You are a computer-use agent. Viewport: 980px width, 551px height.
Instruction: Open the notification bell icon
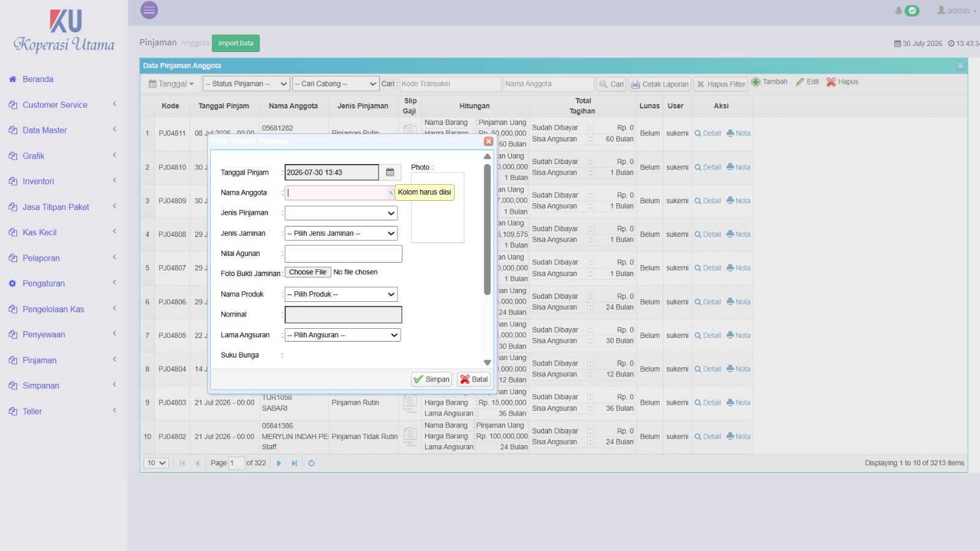899,10
